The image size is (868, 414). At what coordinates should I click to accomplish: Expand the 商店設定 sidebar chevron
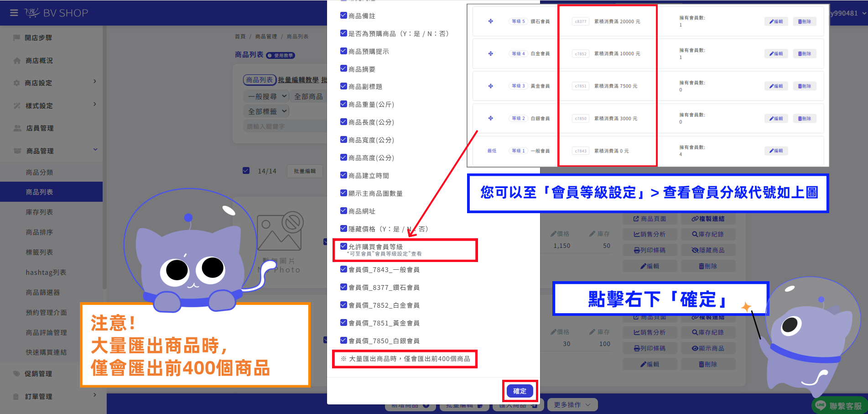[x=94, y=82]
